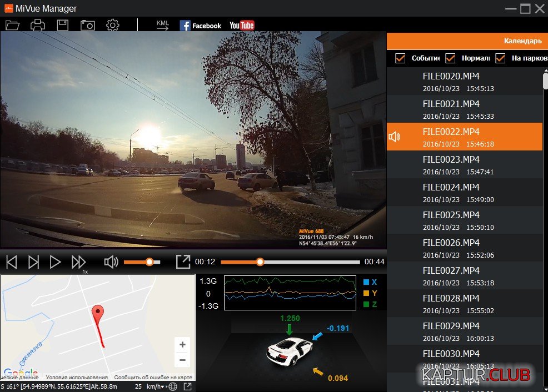The height and width of the screenshot is (392, 548).
Task: Switch video to fullscreen with the expand icon
Action: click(183, 262)
